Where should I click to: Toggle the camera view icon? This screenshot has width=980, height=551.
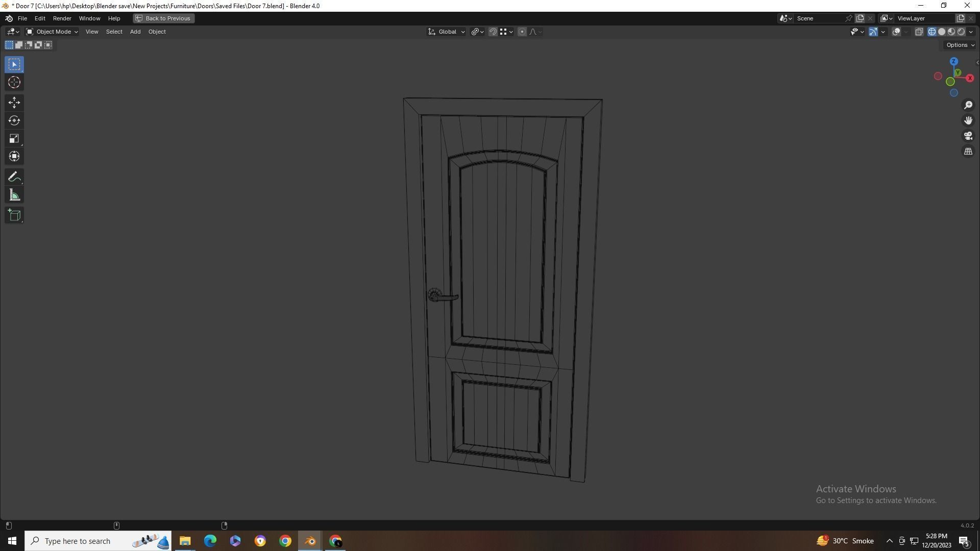968,136
